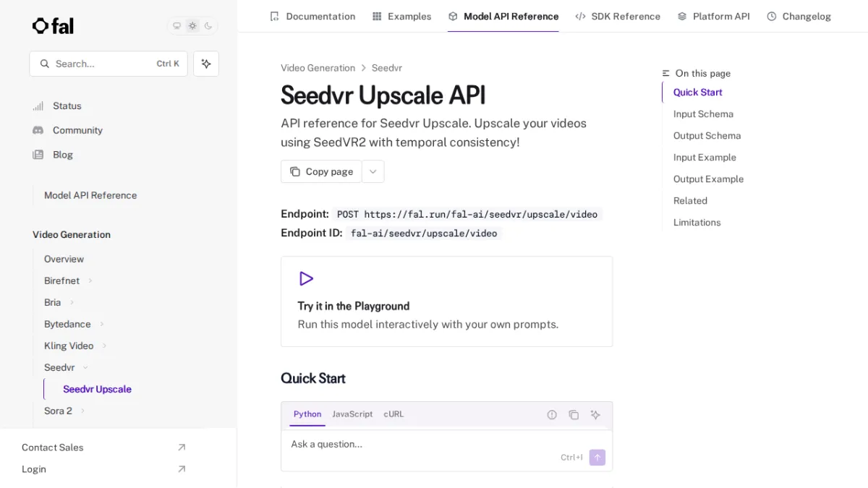Image resolution: width=868 pixels, height=488 pixels.
Task: Jump to Output Example section
Action: click(708, 179)
